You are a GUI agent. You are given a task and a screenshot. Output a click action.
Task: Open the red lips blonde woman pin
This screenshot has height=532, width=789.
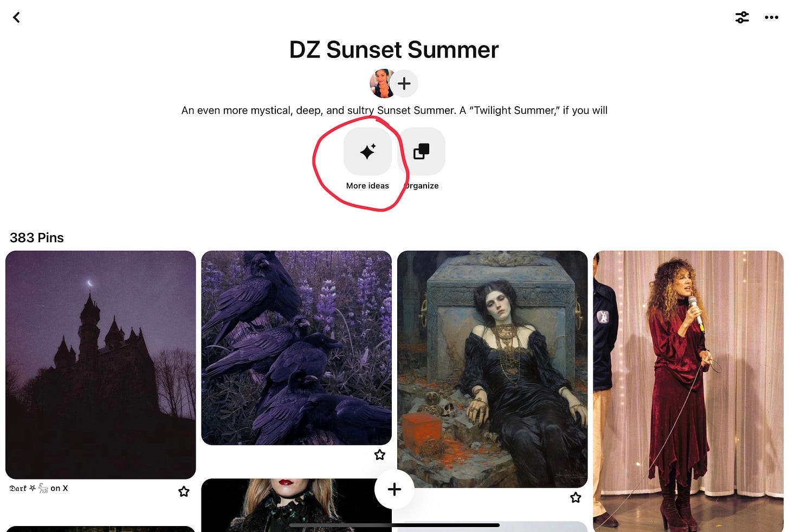pyautogui.click(x=296, y=505)
